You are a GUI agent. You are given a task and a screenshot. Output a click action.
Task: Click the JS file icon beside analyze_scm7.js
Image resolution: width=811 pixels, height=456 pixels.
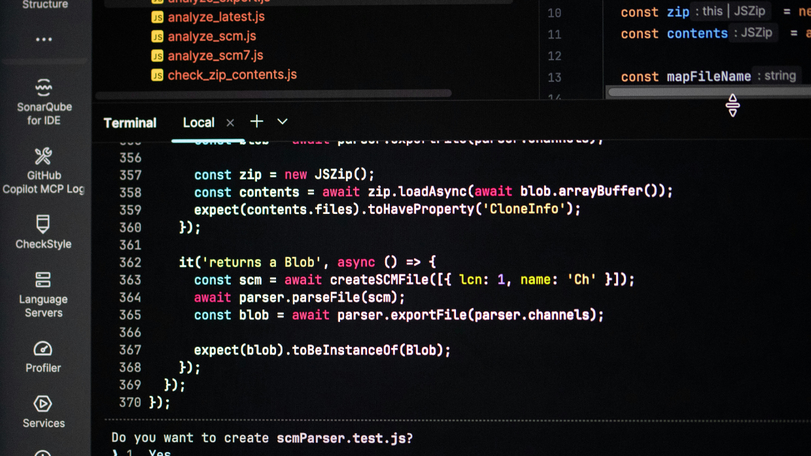click(x=157, y=55)
